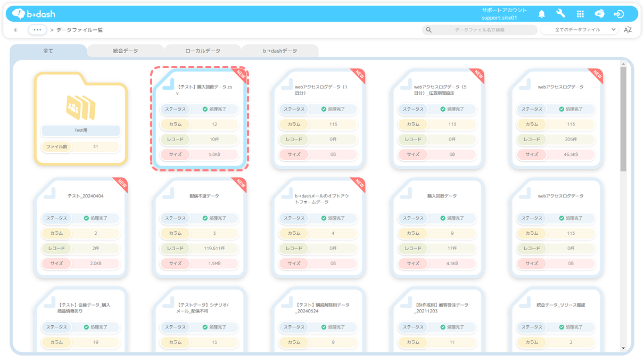Open the apps grid menu icon
The width and height of the screenshot is (644, 362).
(580, 14)
